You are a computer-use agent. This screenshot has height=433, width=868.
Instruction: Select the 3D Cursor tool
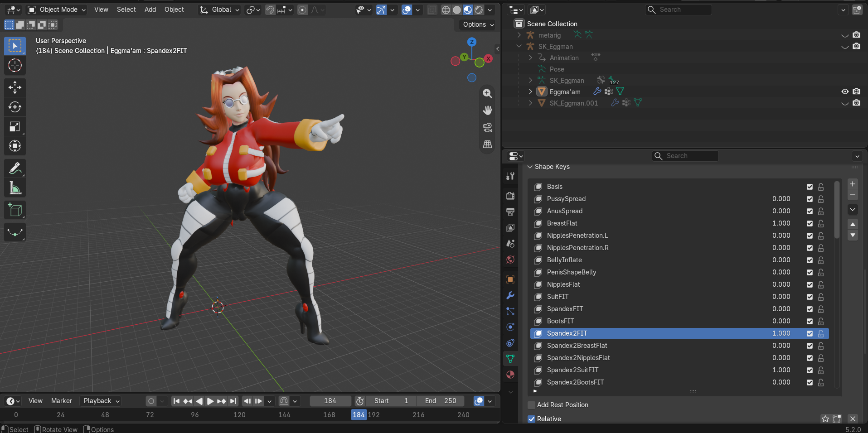(x=15, y=66)
